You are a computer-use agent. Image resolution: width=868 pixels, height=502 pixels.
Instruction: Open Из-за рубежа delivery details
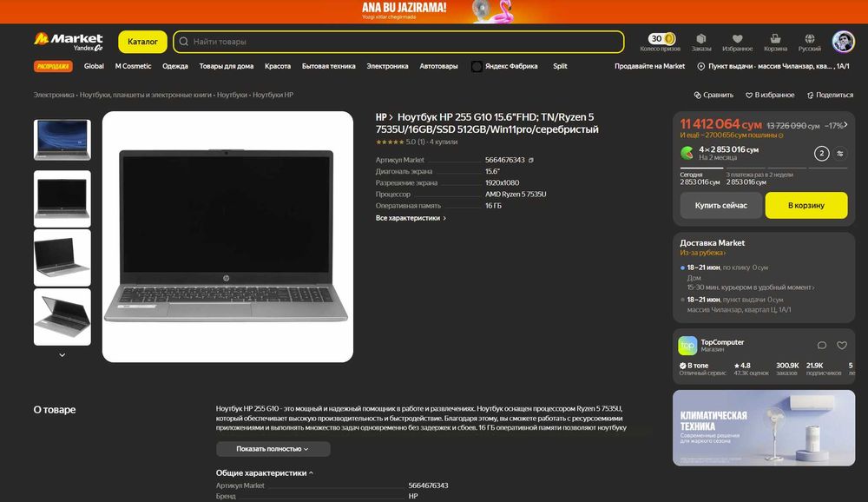coord(702,253)
